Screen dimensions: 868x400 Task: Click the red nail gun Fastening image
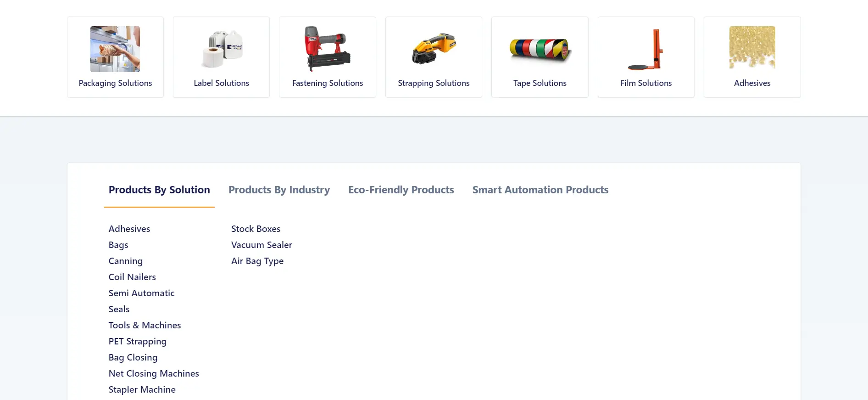point(328,49)
